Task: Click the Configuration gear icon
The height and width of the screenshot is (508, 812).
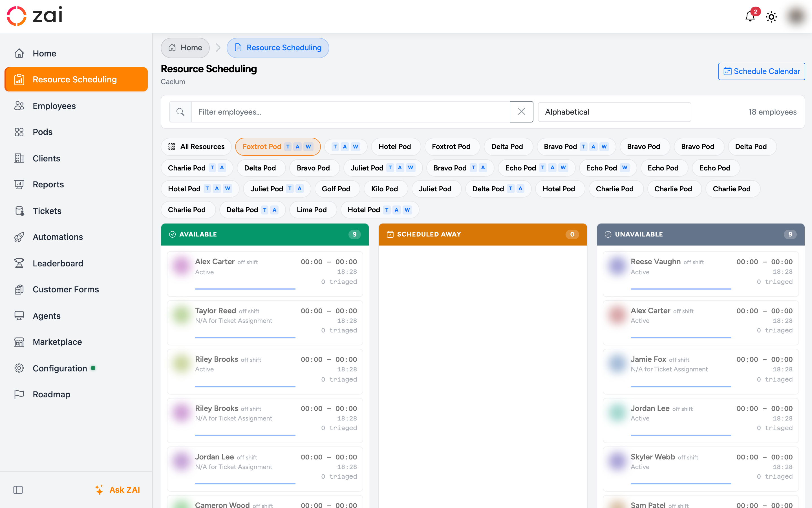Action: click(19, 368)
